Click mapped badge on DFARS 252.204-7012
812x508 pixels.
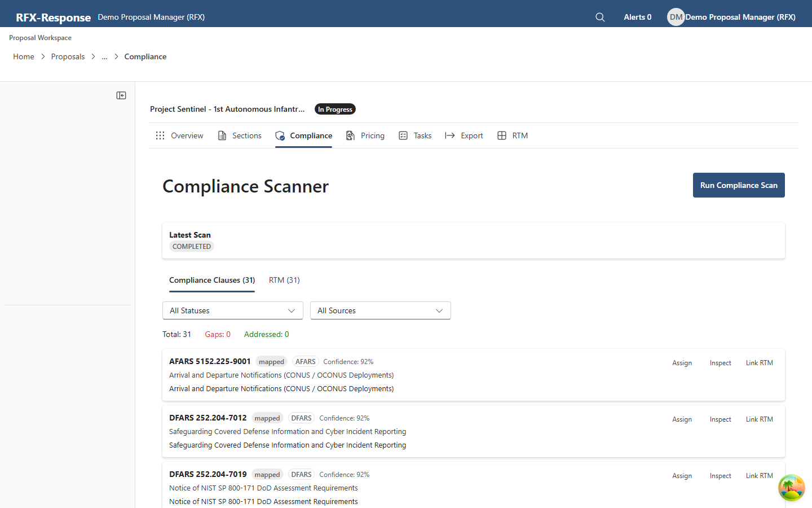267,418
